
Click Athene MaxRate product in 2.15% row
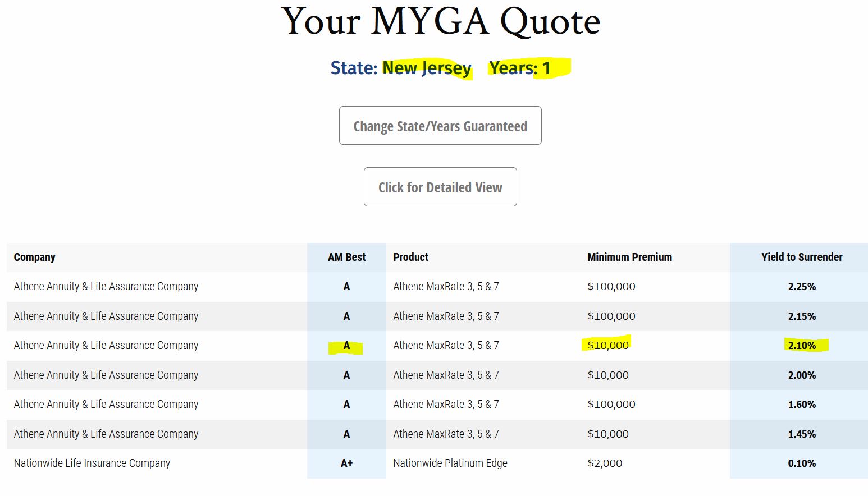[446, 316]
